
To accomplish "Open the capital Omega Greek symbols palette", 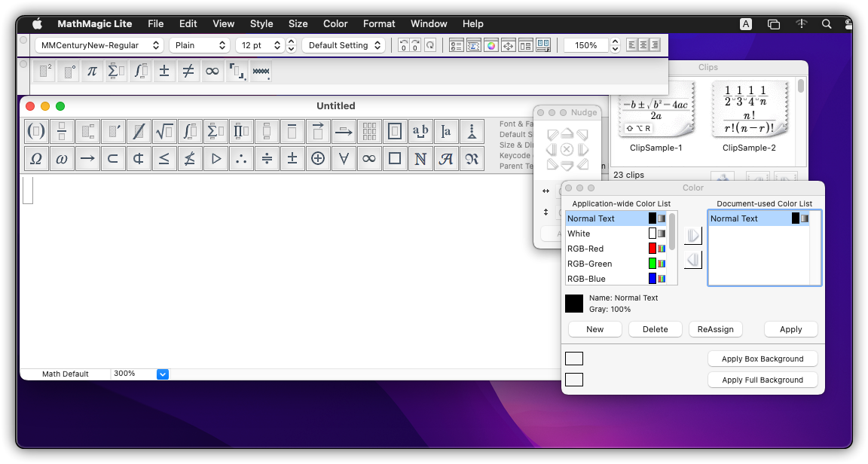I will (36, 159).
